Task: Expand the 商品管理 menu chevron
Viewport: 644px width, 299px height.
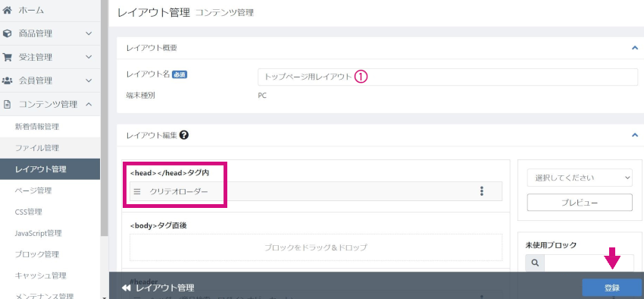Action: pyautogui.click(x=89, y=33)
